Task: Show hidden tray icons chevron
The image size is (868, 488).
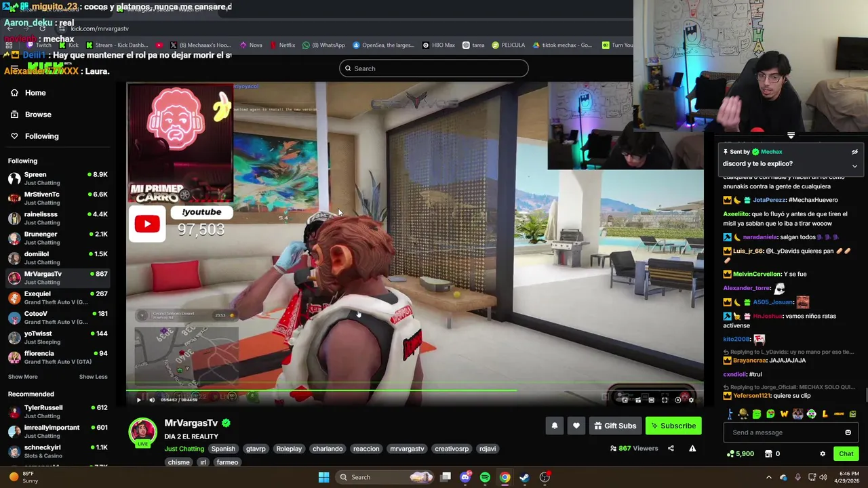Action: pos(768,477)
